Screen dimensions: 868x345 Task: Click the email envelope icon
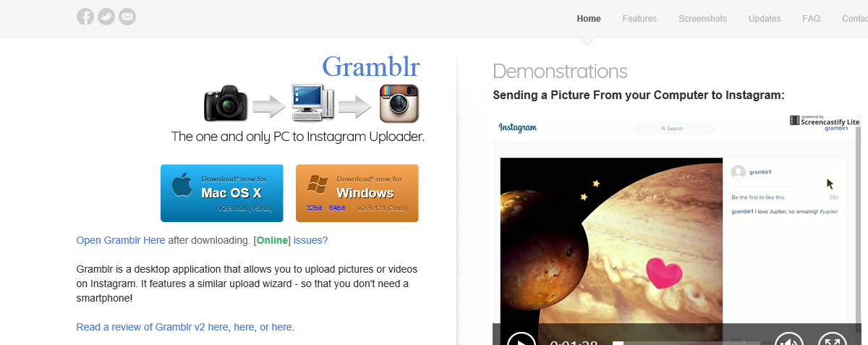127,16
